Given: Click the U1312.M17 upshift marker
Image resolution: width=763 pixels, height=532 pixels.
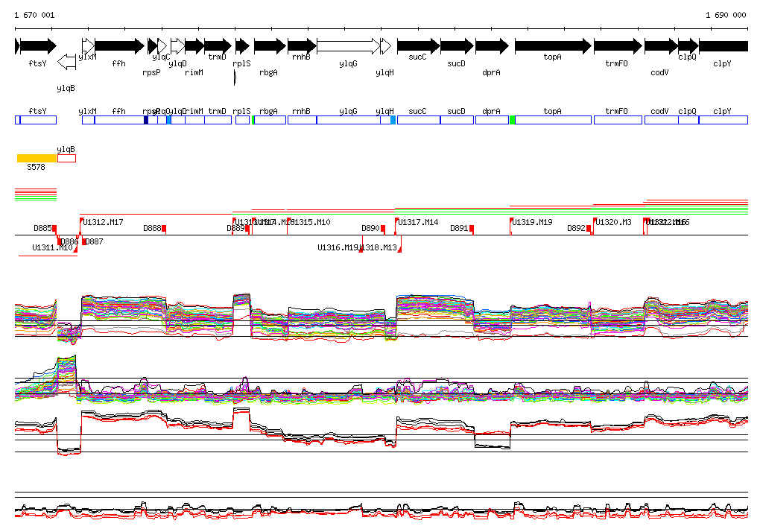Looking at the screenshot, I should point(81,222).
